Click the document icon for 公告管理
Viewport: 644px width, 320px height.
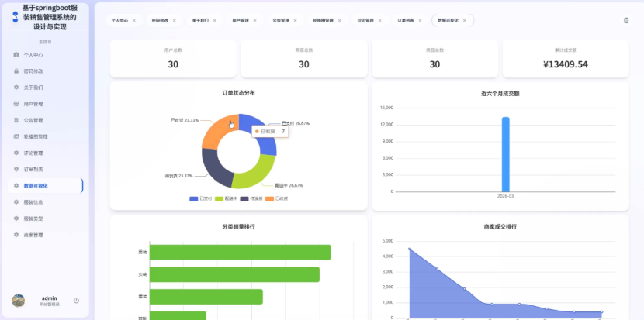16,120
